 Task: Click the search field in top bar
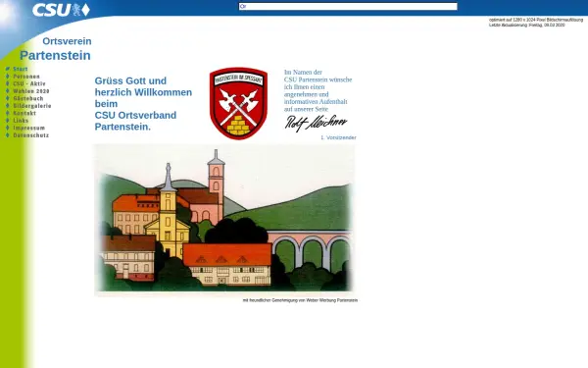point(348,7)
